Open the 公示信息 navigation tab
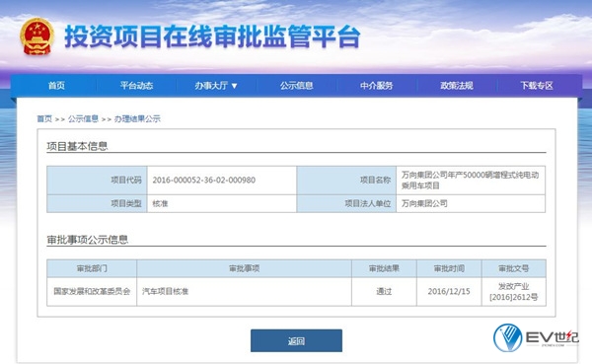592x364 pixels. (296, 86)
